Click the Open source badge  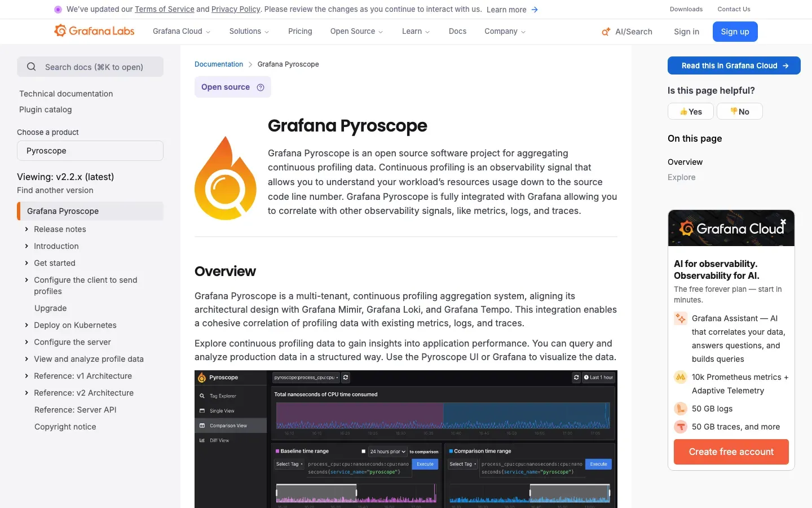pos(232,87)
